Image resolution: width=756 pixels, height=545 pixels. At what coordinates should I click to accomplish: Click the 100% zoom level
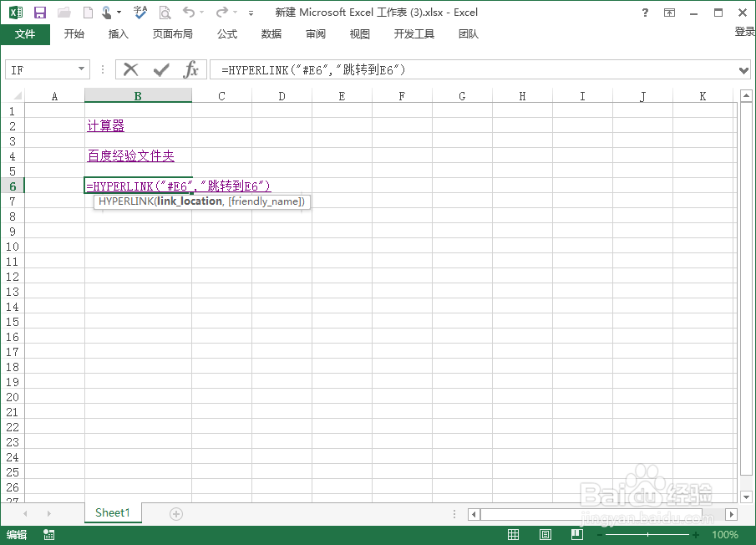pyautogui.click(x=724, y=535)
